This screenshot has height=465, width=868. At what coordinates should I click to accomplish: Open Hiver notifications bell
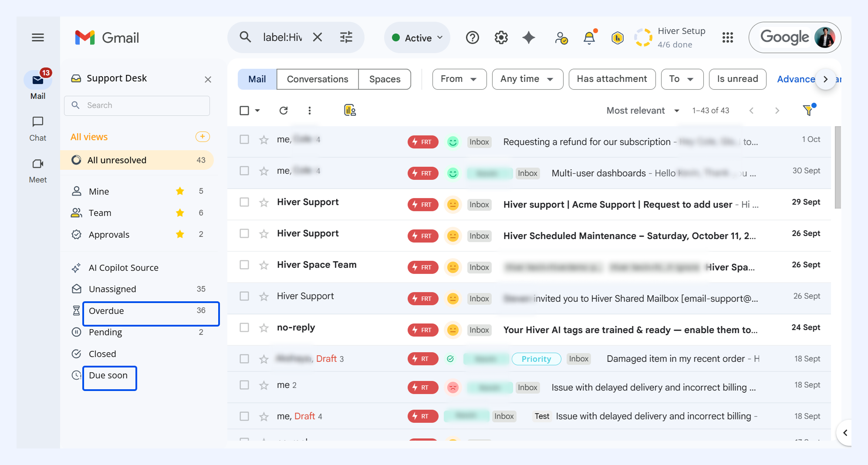pos(589,38)
